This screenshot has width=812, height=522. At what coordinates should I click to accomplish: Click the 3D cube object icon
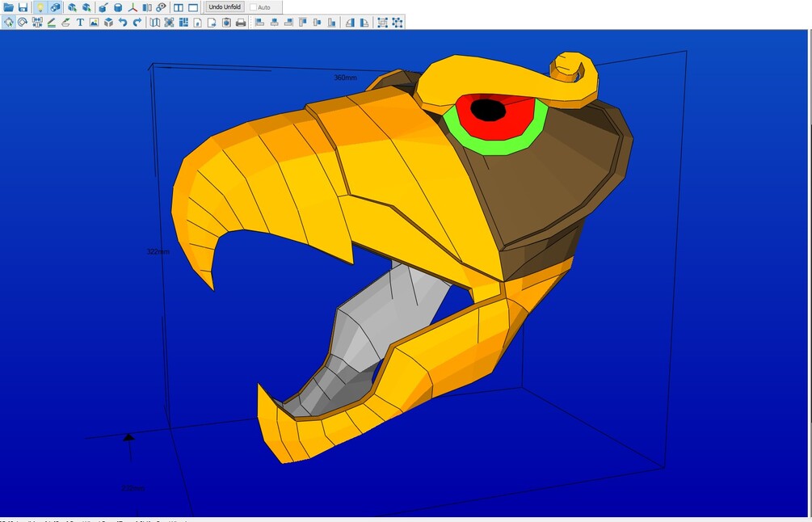[x=109, y=23]
